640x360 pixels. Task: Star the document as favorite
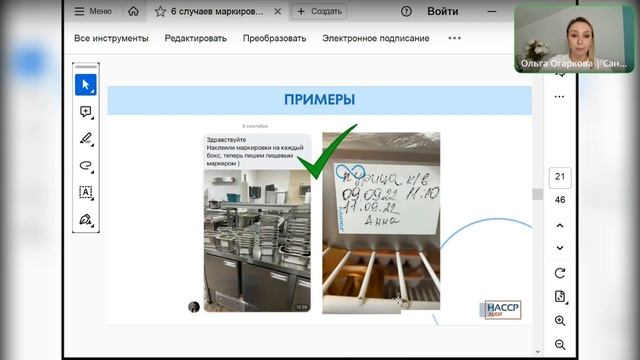pyautogui.click(x=160, y=11)
